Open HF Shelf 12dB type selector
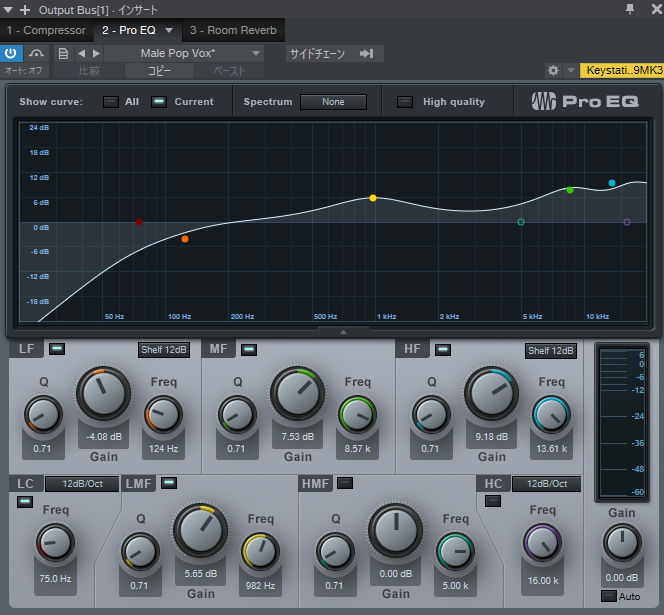Screen dimensions: 664x615 [x=551, y=351]
